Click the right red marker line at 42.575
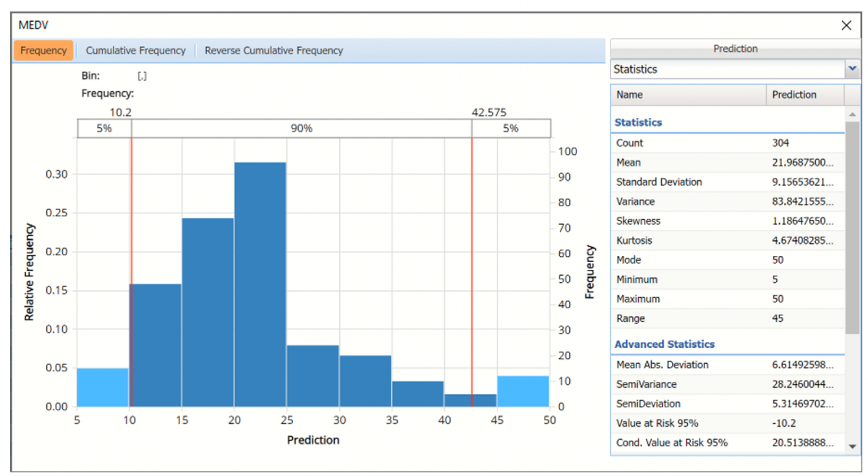 (x=472, y=268)
